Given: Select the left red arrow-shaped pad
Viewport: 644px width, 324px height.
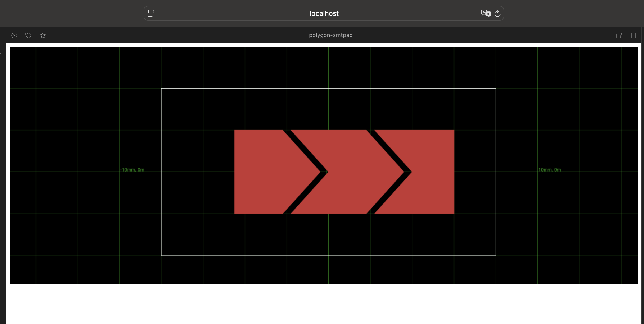Looking at the screenshot, I should point(267,172).
